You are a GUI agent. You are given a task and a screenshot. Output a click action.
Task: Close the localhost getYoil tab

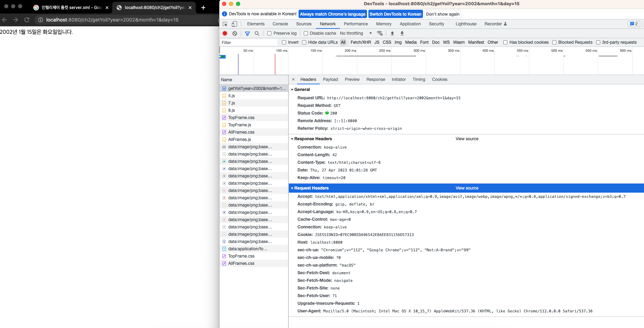click(190, 8)
